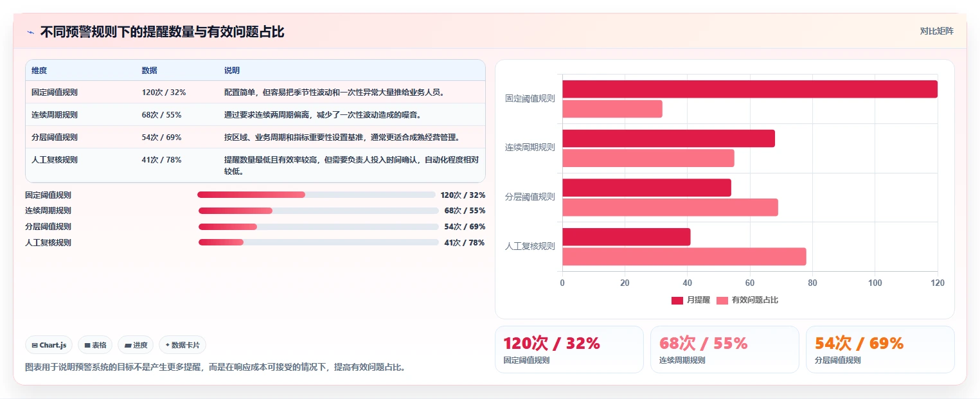Click the 120次 / 32% table cell
Screen dimensions: 980x399
pos(164,93)
